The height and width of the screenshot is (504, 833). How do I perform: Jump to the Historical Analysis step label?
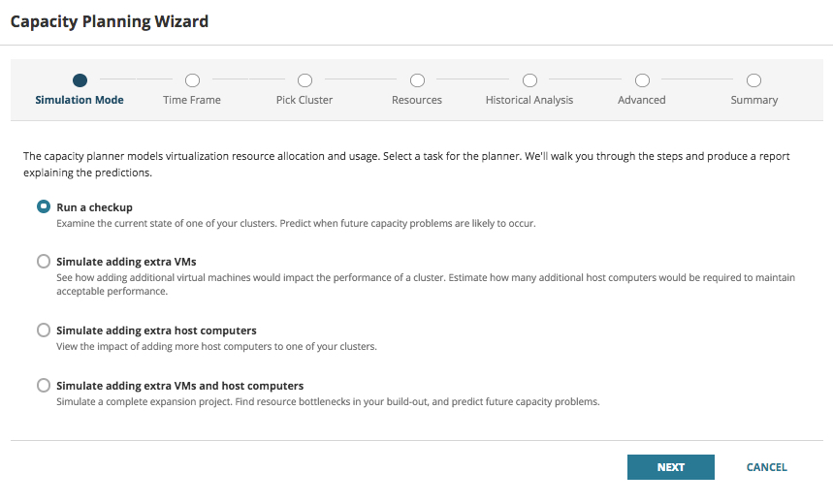529,100
